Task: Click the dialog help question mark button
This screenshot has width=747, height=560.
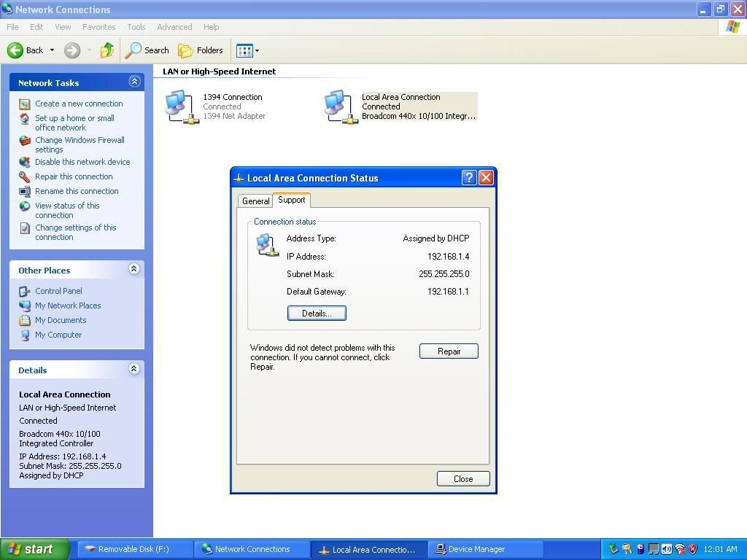Action: [469, 178]
